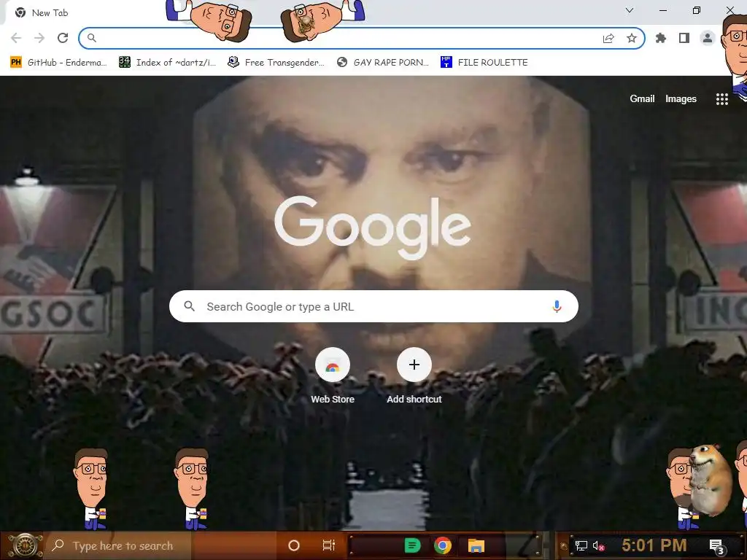The image size is (747, 560).
Task: Go back using the browser back arrow
Action: (16, 38)
